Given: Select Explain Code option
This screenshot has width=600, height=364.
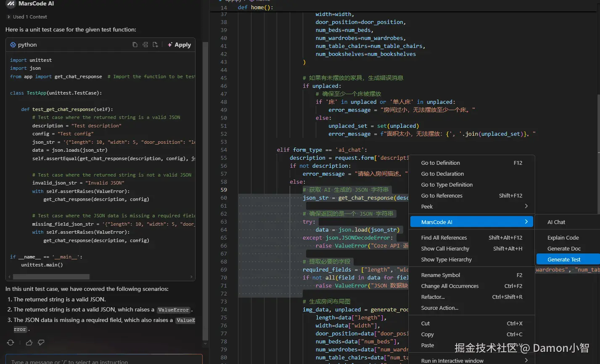Looking at the screenshot, I should (x=563, y=237).
